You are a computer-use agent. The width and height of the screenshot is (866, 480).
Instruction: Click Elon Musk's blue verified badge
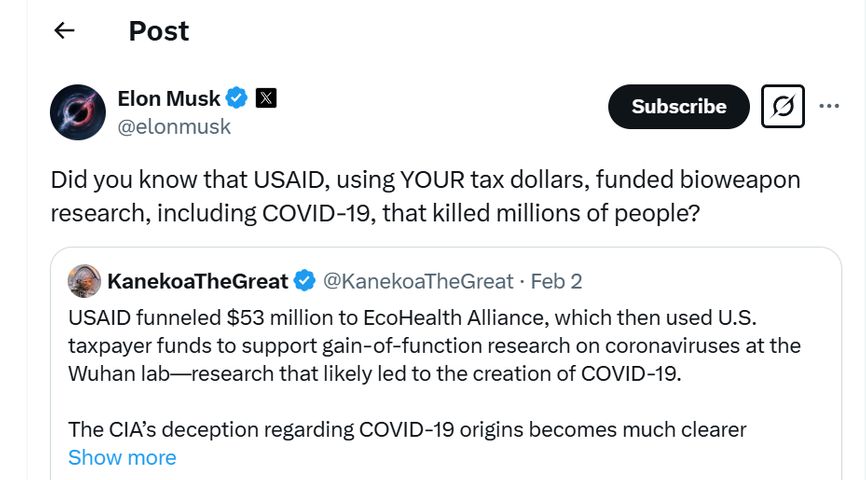(237, 98)
